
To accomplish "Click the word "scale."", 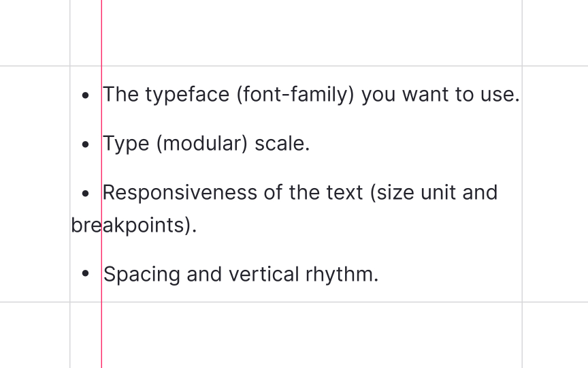I will (282, 144).
